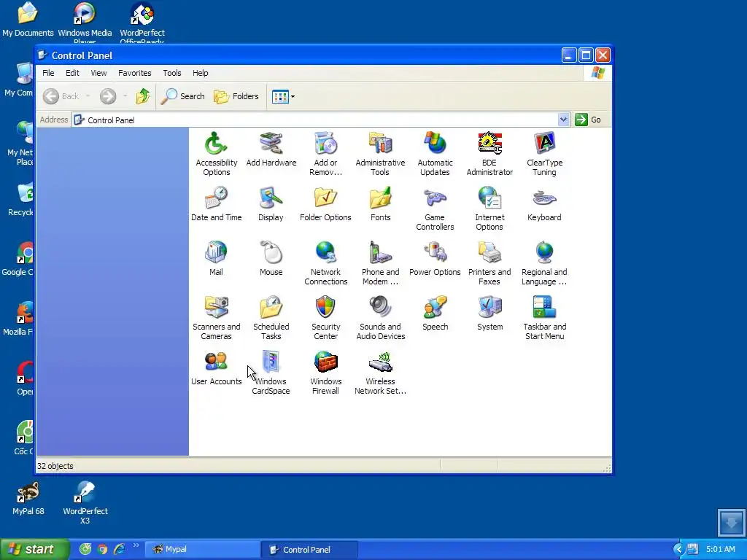
Task: Open the Favorites menu
Action: tap(135, 73)
